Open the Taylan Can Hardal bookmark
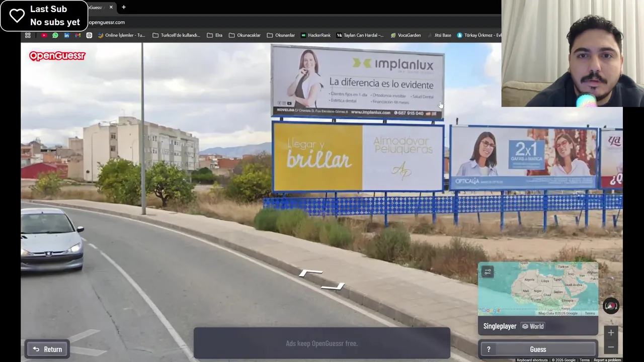 360,35
